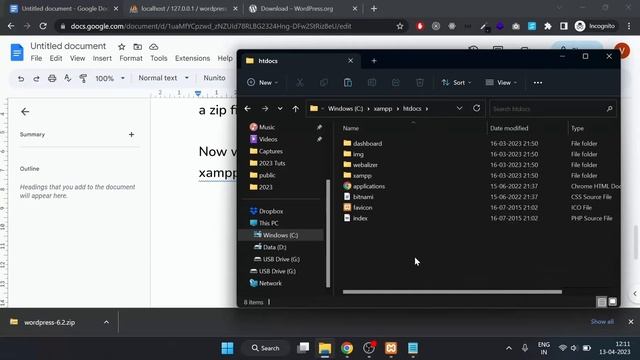
Task: Go back in File Explorer navigation
Action: (248, 109)
